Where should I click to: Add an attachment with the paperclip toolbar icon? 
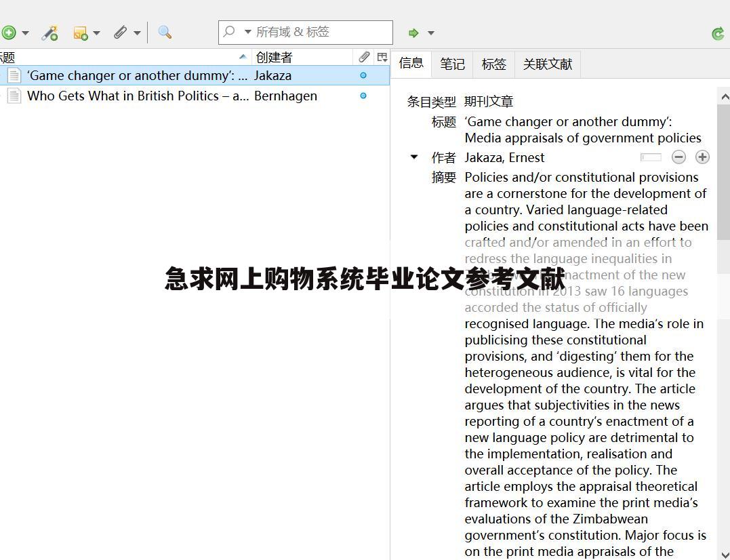click(x=120, y=32)
